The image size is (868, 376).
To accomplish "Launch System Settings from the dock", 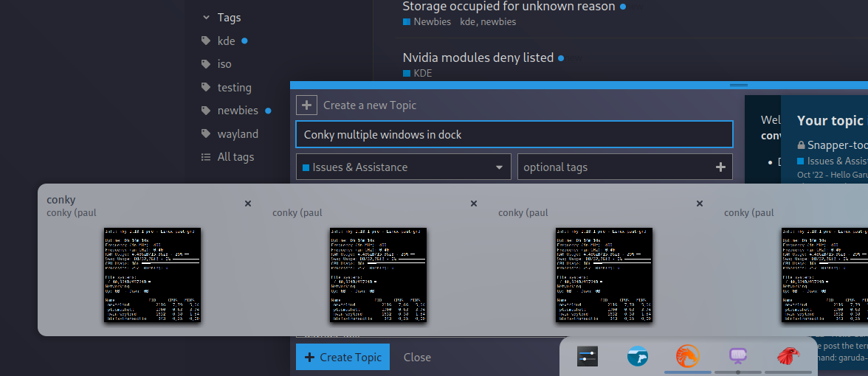I will (x=588, y=357).
